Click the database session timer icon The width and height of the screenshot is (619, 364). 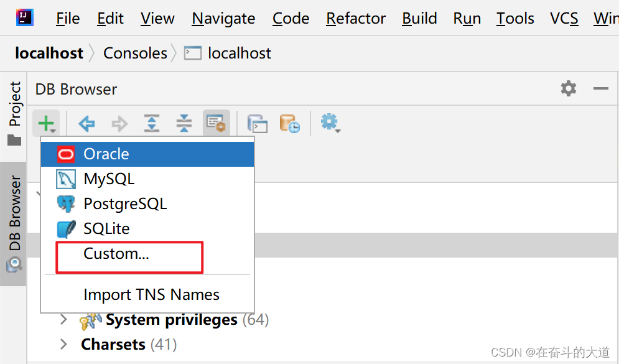point(289,123)
